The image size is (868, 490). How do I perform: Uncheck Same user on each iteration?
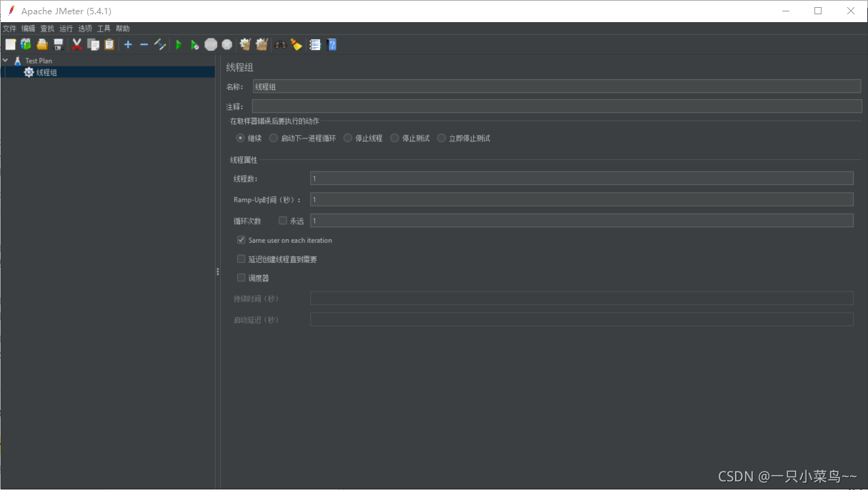241,240
